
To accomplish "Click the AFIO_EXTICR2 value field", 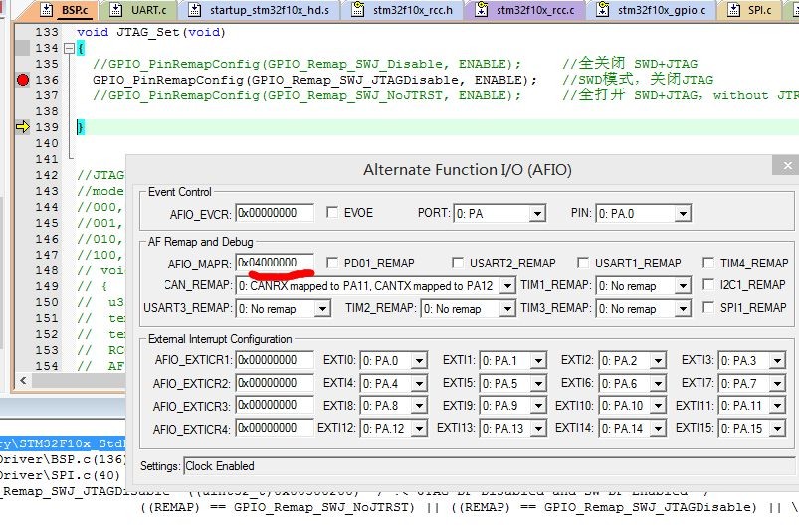I will (275, 383).
